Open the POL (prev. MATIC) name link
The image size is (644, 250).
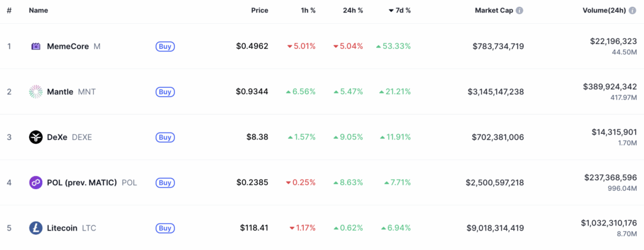92,183
